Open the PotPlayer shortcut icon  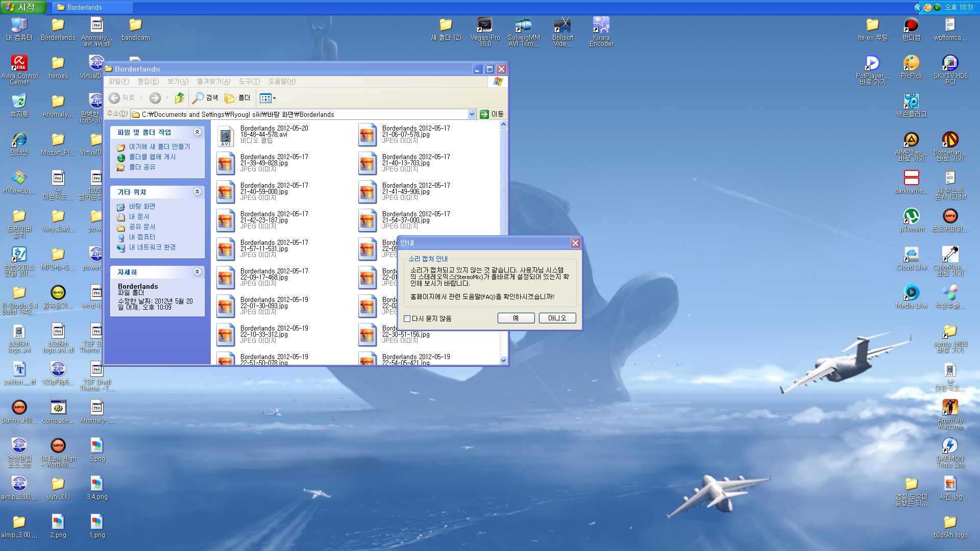click(x=872, y=70)
